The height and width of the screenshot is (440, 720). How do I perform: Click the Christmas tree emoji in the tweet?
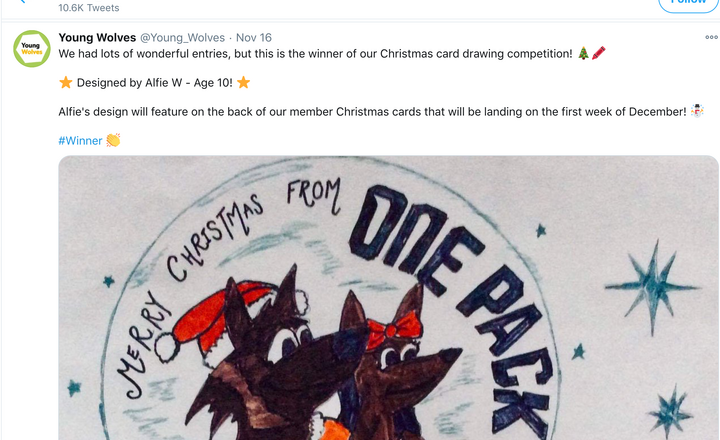tap(584, 53)
